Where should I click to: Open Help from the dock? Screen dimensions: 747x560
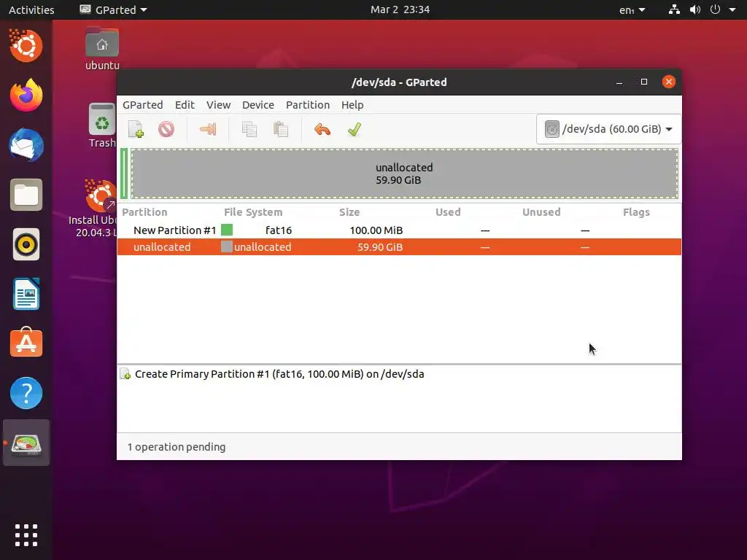pos(26,393)
